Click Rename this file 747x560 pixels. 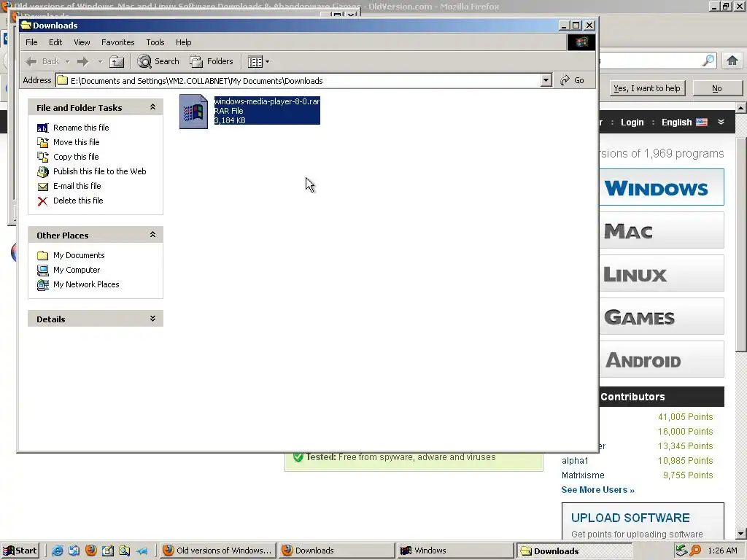(x=81, y=128)
